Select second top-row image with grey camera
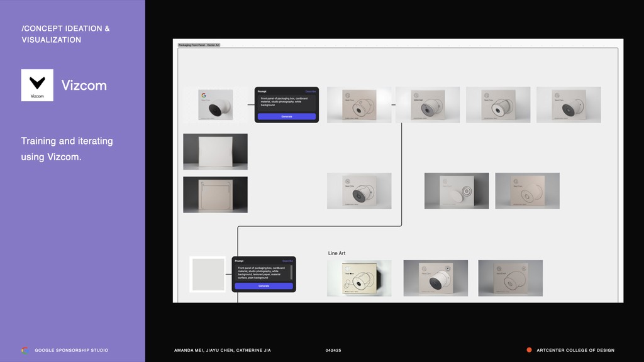The width and height of the screenshot is (644, 362). (428, 105)
